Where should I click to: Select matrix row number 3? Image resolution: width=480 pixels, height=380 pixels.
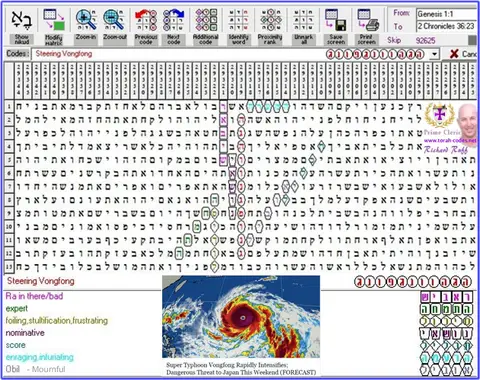click(x=9, y=133)
